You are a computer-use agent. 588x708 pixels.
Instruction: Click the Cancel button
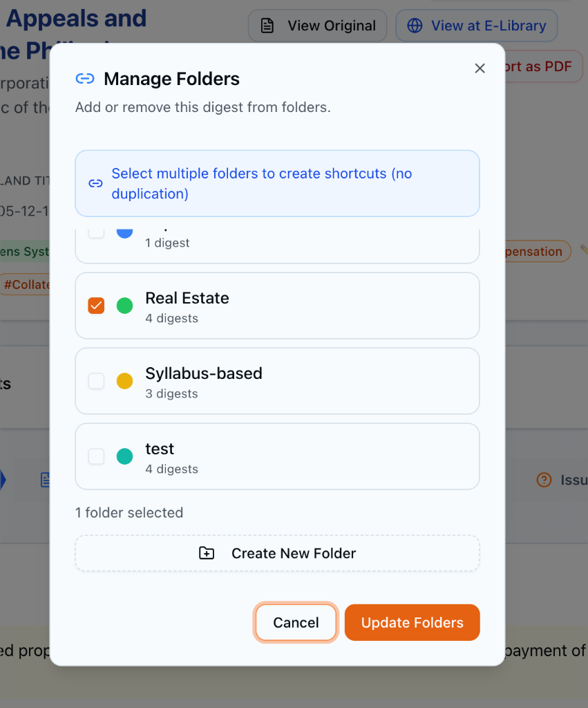[x=295, y=622]
